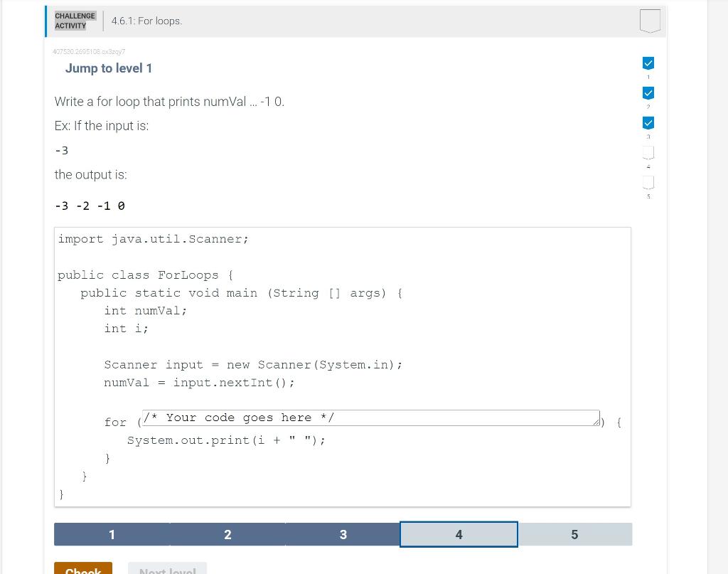Click the empty shield badge for level 5

click(x=648, y=183)
